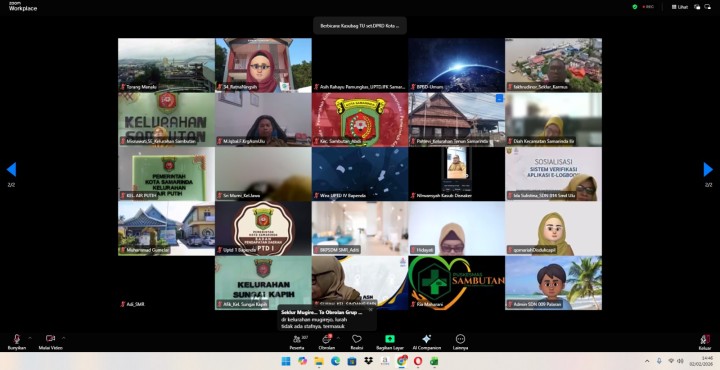Select Kelurahan Sambutan participant tile
This screenshot has width=720, height=370.
pos(166,119)
